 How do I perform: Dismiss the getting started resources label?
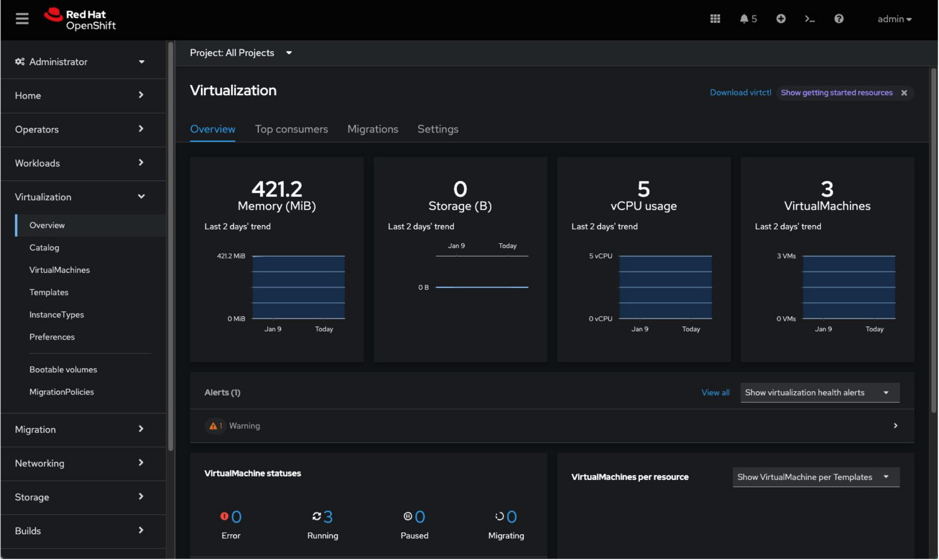click(x=904, y=93)
